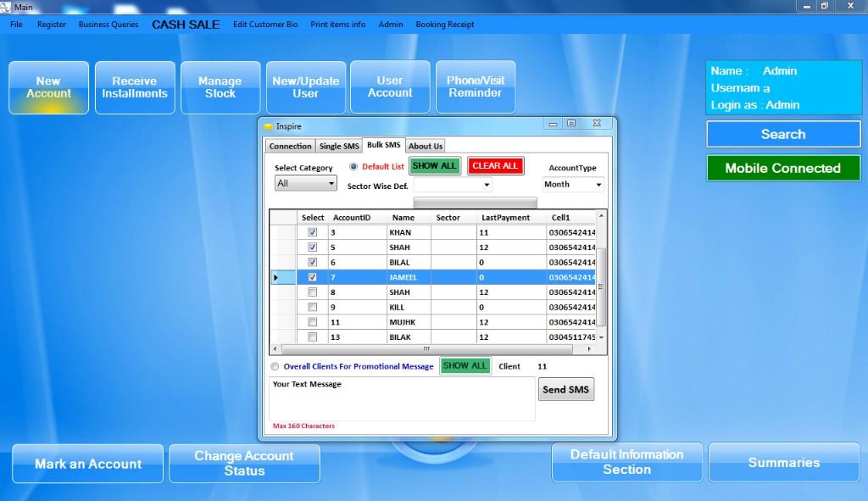Close the Inspire window
This screenshot has width=868, height=501.
point(597,123)
